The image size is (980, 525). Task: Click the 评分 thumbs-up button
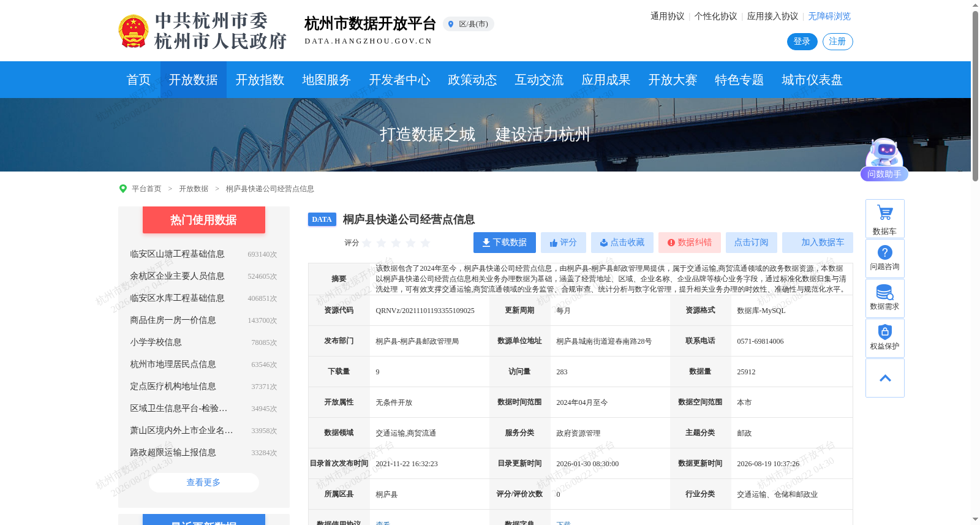pyautogui.click(x=563, y=243)
